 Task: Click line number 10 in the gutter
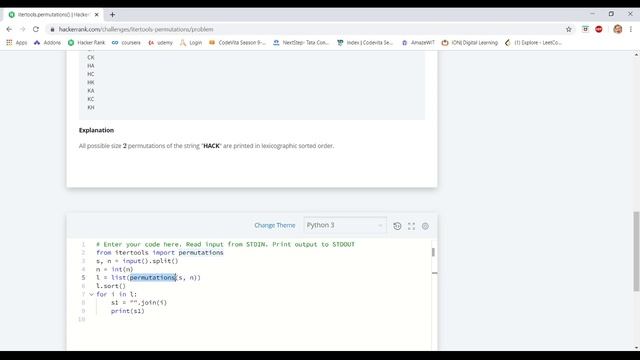pyautogui.click(x=82, y=319)
